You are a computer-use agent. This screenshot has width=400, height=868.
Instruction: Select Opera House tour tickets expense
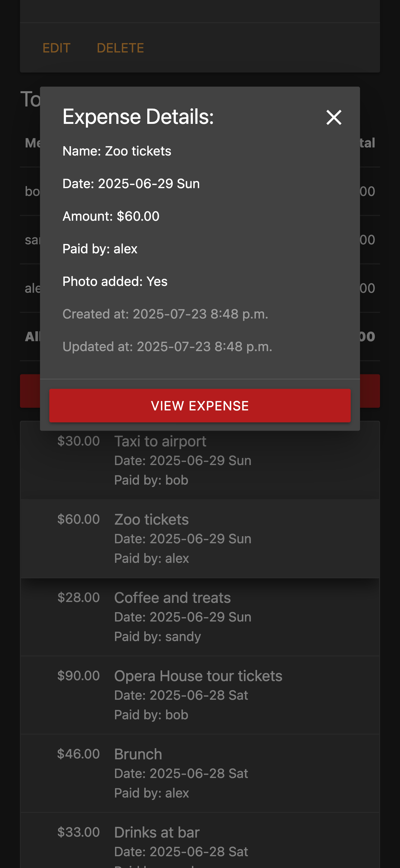200,695
